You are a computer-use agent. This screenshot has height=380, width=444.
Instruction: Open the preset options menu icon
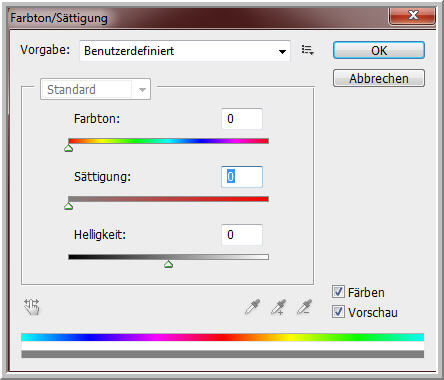click(x=307, y=50)
